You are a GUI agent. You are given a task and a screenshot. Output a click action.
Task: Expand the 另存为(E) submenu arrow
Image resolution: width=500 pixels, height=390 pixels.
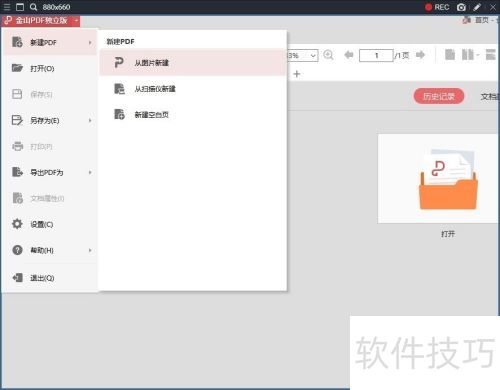tap(90, 120)
